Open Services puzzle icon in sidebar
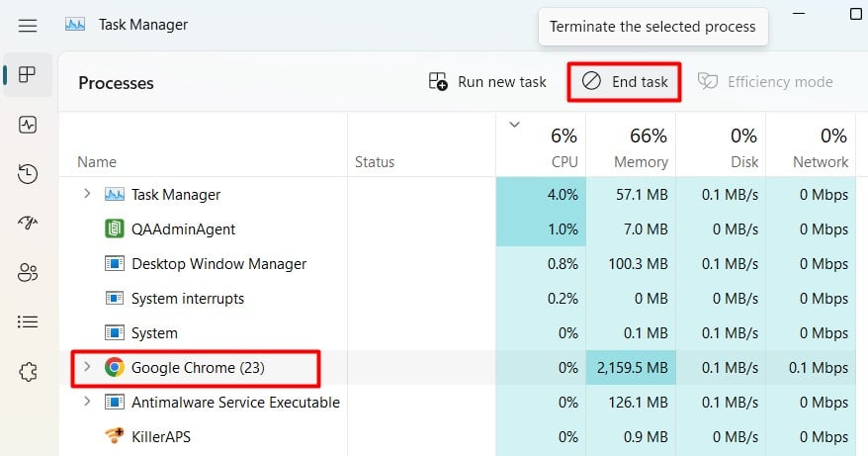Image resolution: width=868 pixels, height=456 pixels. point(27,372)
